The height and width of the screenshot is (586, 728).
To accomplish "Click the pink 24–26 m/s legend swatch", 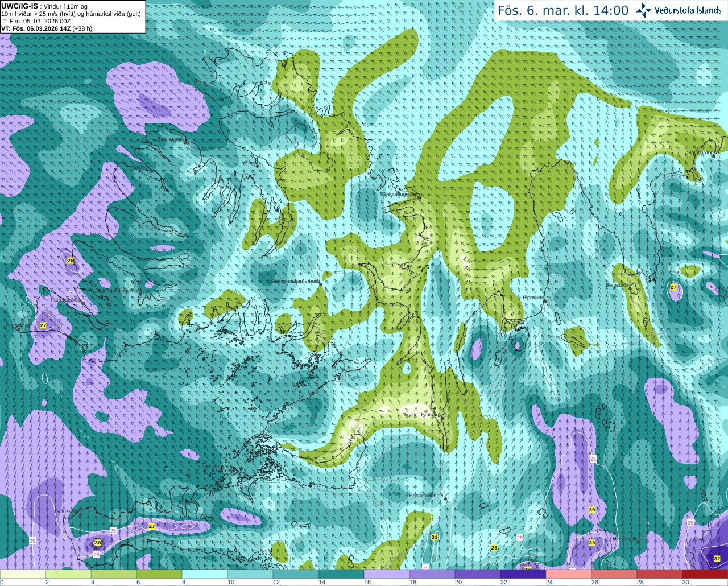I will [x=569, y=574].
